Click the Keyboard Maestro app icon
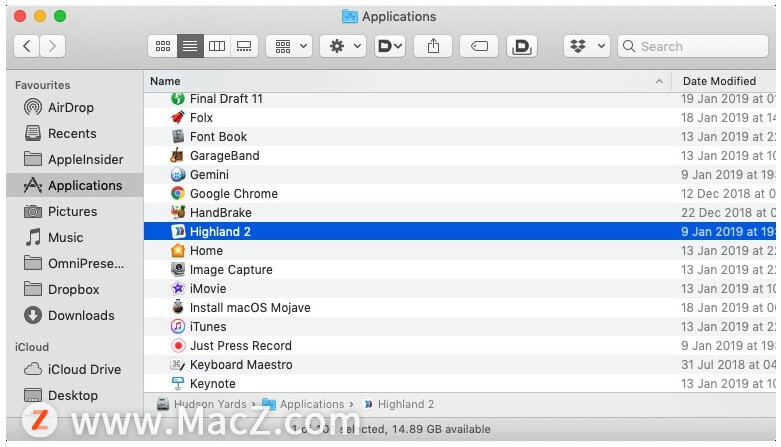The width and height of the screenshot is (781, 447). pyautogui.click(x=178, y=364)
